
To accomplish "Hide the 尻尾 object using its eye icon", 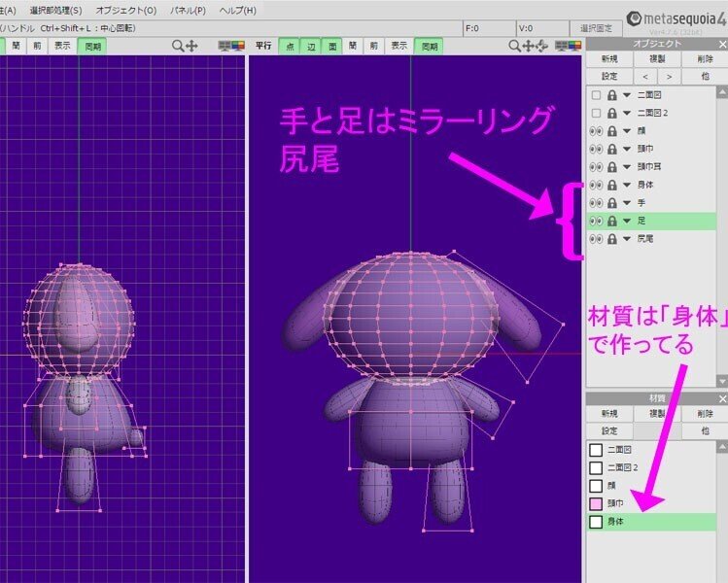I will [x=596, y=239].
